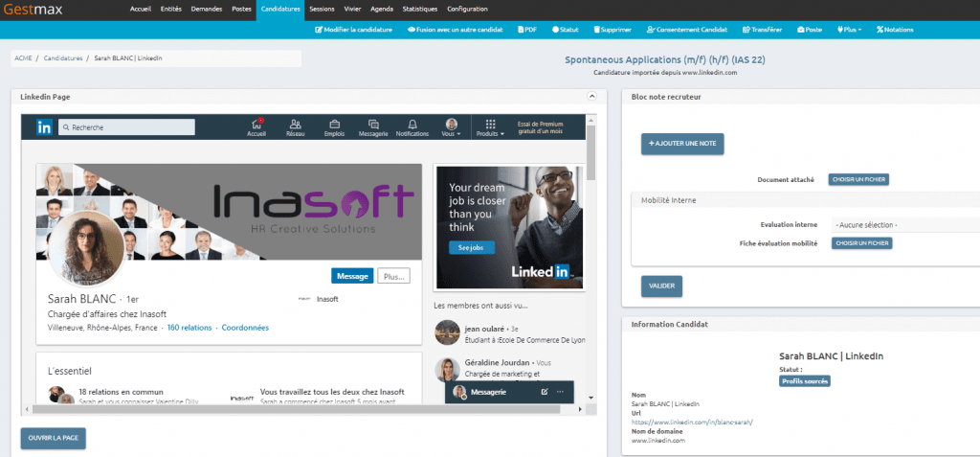Open the LinkedIn Messagerie nav icon
Screen dimensions: 980x457
coord(373,127)
